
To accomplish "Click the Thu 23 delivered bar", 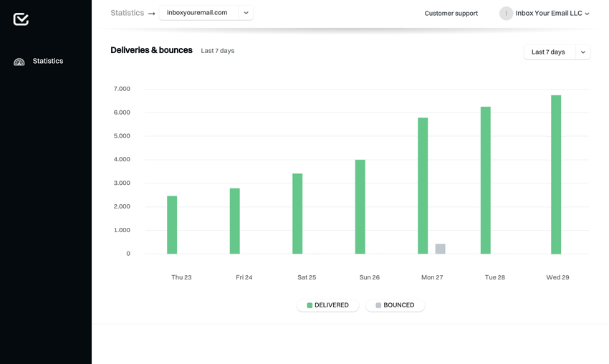I will tap(172, 225).
